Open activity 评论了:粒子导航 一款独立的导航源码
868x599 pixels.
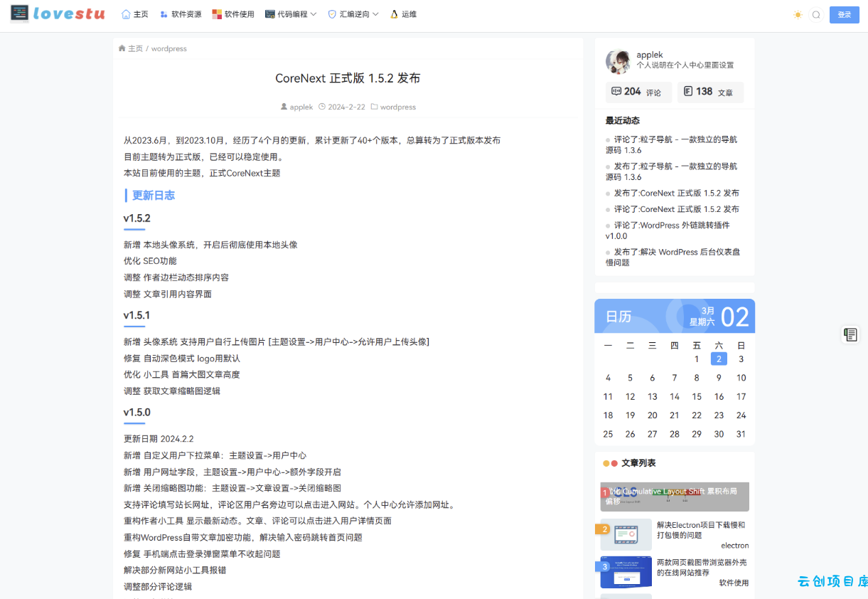[673, 144]
